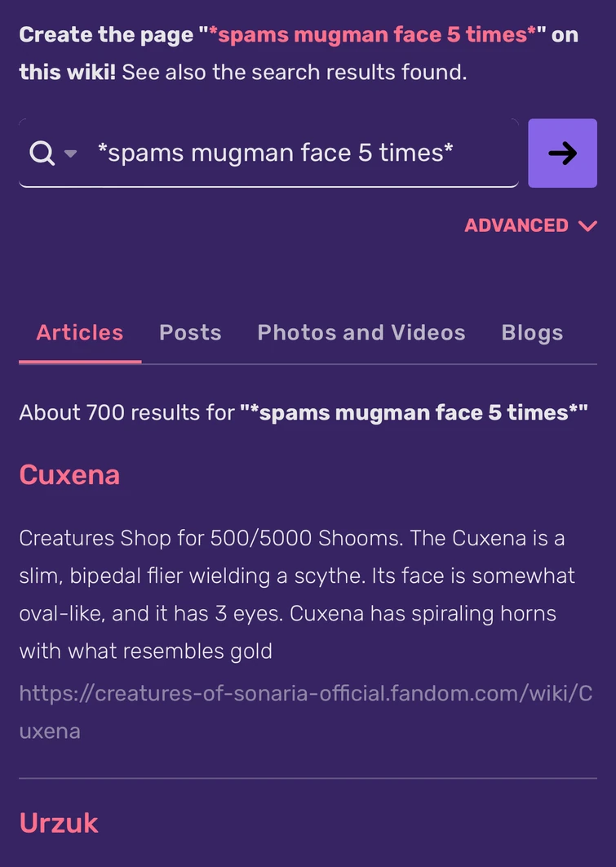Open the Urzuk article title link
This screenshot has height=867, width=616.
(x=59, y=823)
